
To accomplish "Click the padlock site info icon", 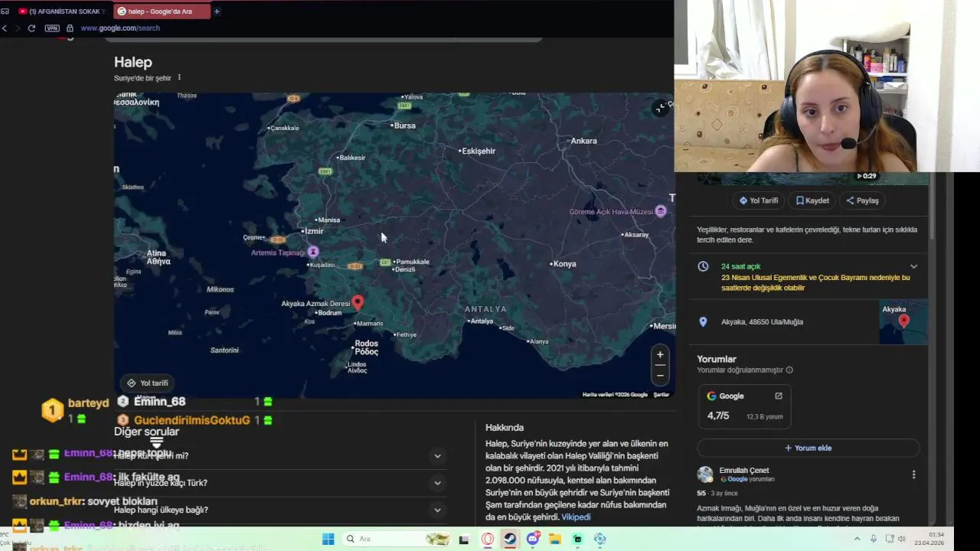I will pos(70,28).
